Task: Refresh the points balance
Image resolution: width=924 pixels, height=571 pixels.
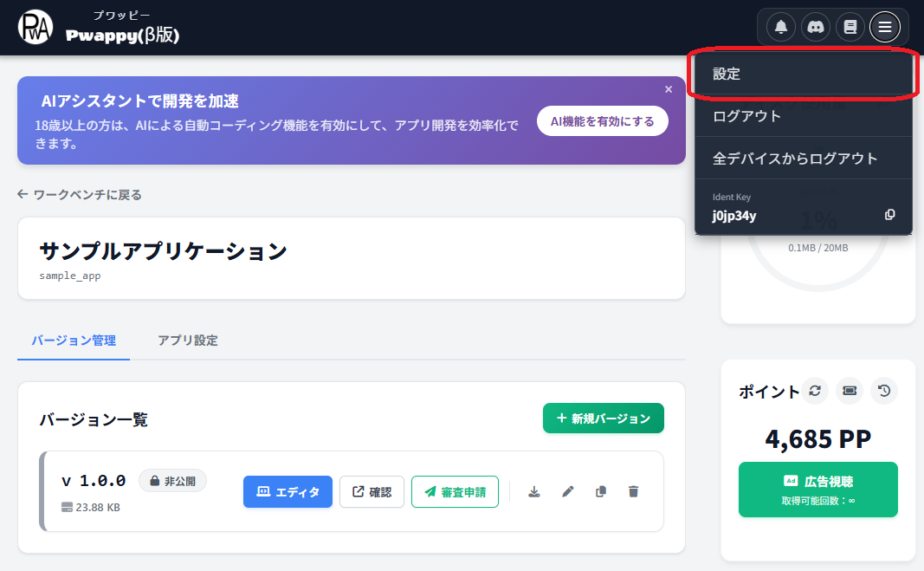Action: point(814,391)
